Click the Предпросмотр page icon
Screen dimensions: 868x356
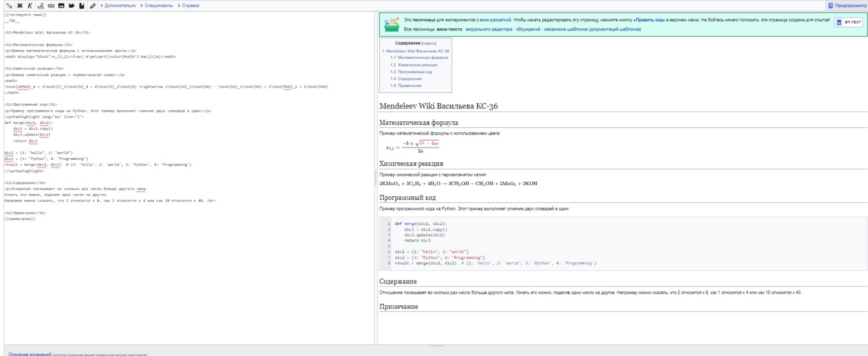(x=831, y=5)
